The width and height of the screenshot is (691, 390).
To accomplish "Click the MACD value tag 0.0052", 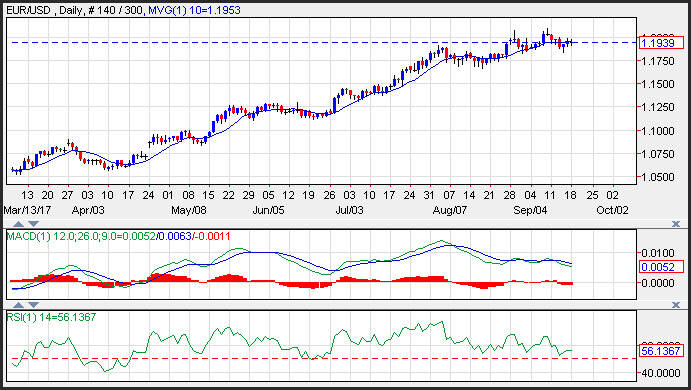I will pos(661,267).
